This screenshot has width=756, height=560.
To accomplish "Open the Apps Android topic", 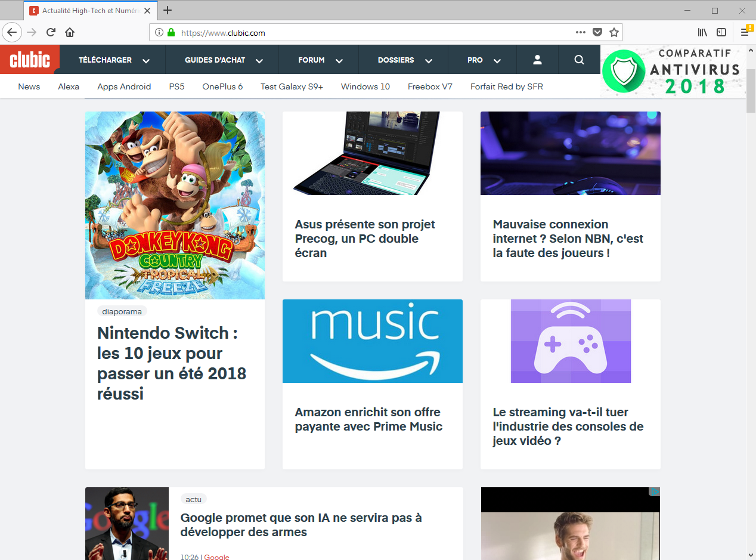I will [124, 86].
